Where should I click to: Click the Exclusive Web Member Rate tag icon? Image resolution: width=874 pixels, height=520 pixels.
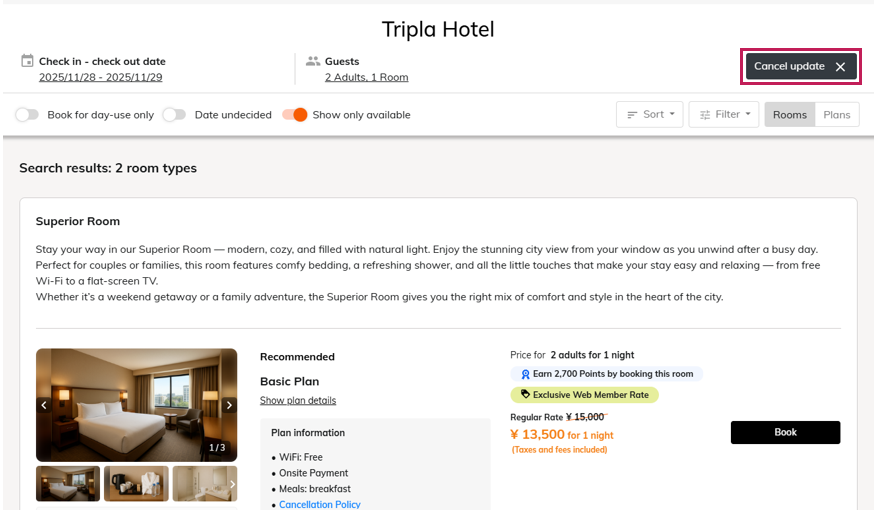coord(525,395)
